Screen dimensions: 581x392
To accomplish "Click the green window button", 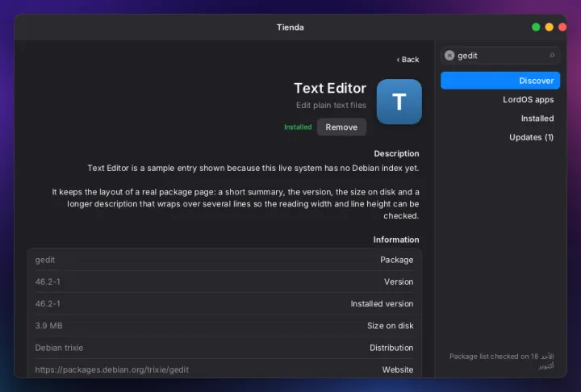I will click(x=536, y=27).
